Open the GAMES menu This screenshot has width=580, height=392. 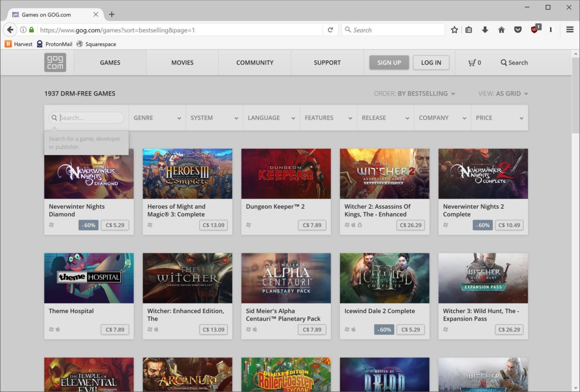(110, 63)
